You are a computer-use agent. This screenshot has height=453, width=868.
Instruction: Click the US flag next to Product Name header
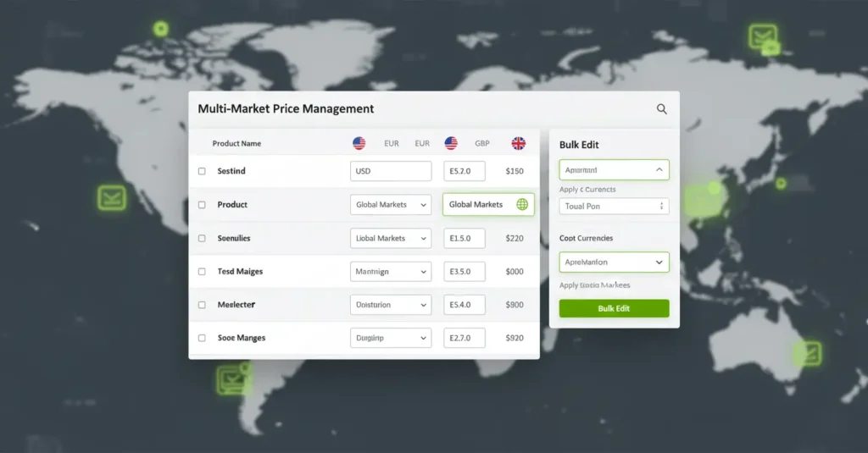tap(359, 143)
